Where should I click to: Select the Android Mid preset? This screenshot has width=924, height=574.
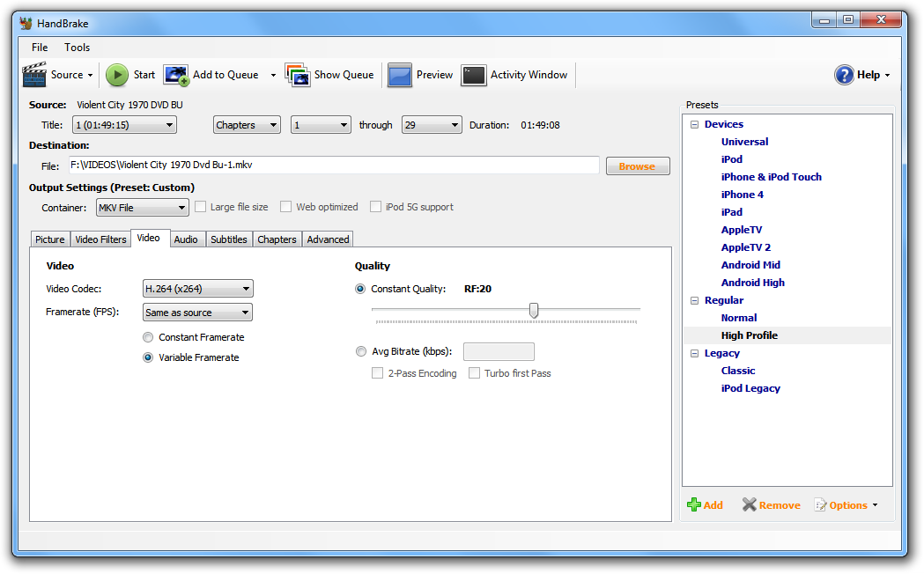[x=750, y=266]
